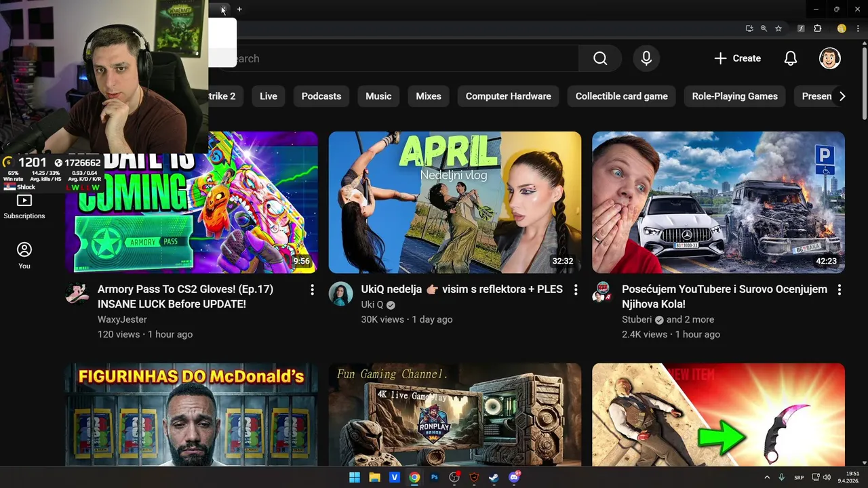This screenshot has height=488, width=868.
Task: Click the microphone icon in system tray
Action: pyautogui.click(x=782, y=477)
